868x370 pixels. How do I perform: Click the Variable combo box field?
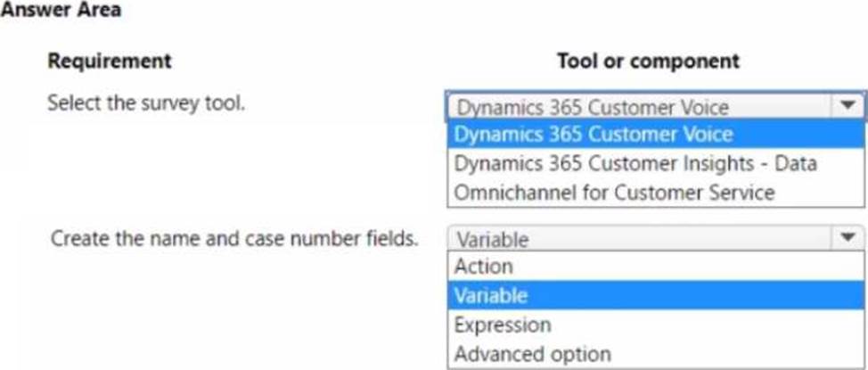(655, 238)
